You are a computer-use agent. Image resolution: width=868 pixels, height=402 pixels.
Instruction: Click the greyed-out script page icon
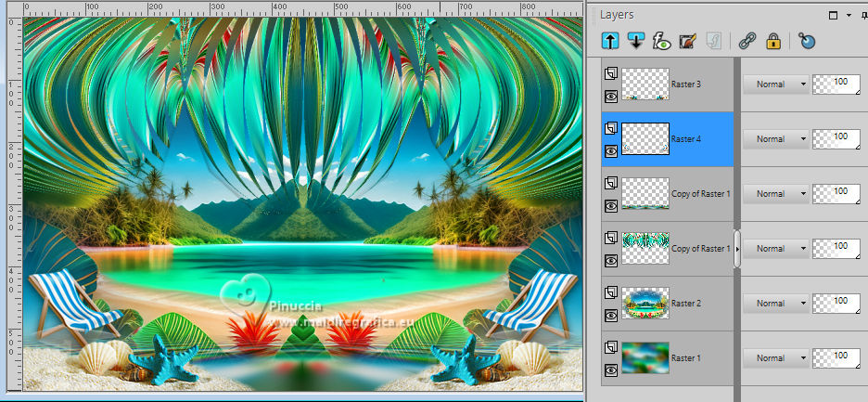[713, 41]
